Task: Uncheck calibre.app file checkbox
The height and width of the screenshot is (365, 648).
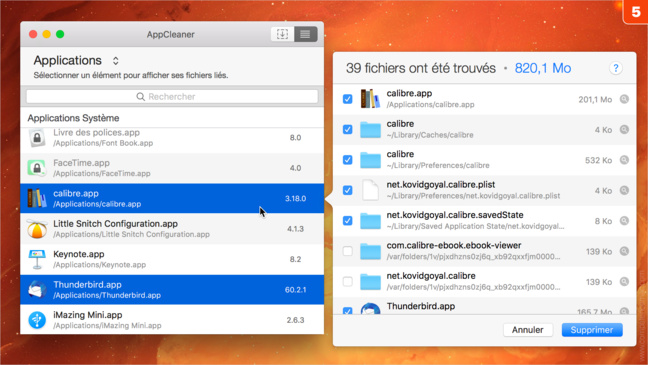Action: click(348, 99)
